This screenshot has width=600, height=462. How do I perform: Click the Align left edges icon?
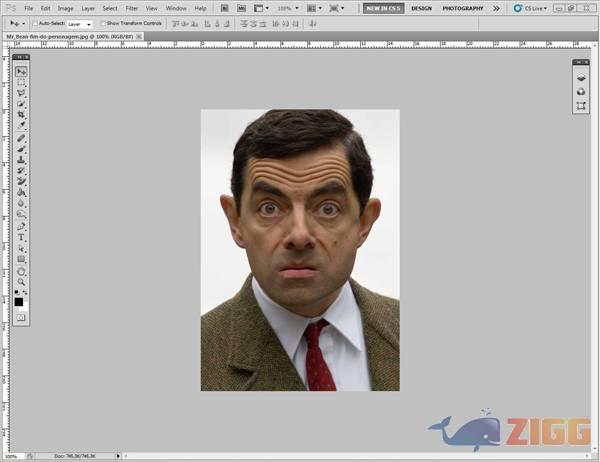pos(207,24)
